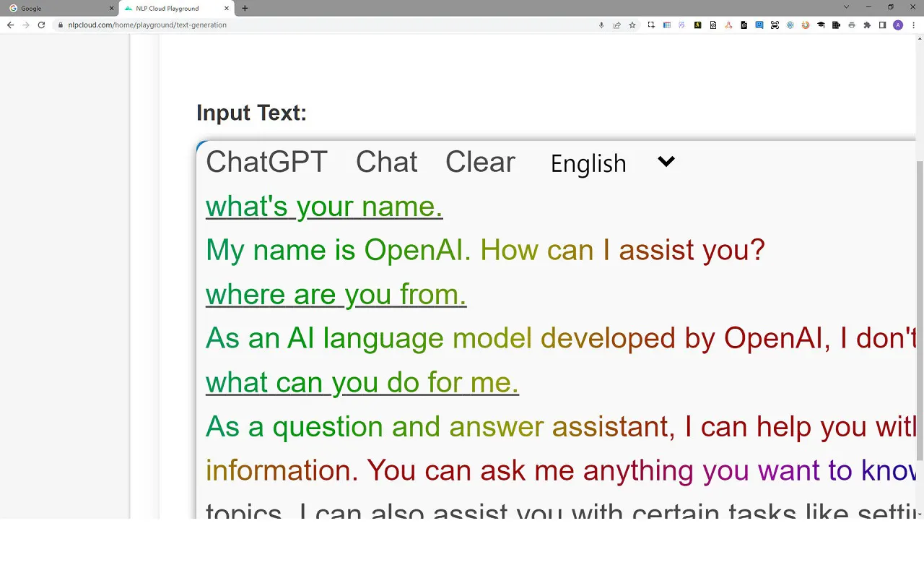
Task: Open the black and yellow square extension
Action: pyautogui.click(x=698, y=25)
